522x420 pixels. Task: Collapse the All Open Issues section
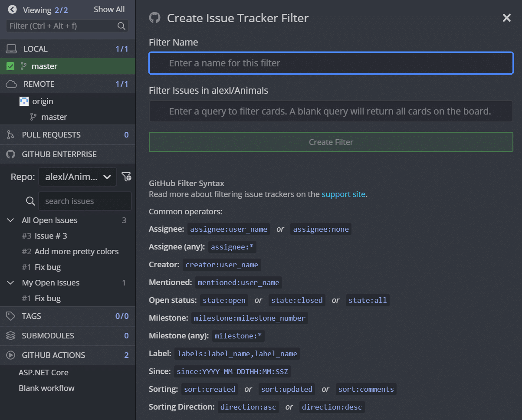[x=10, y=220]
